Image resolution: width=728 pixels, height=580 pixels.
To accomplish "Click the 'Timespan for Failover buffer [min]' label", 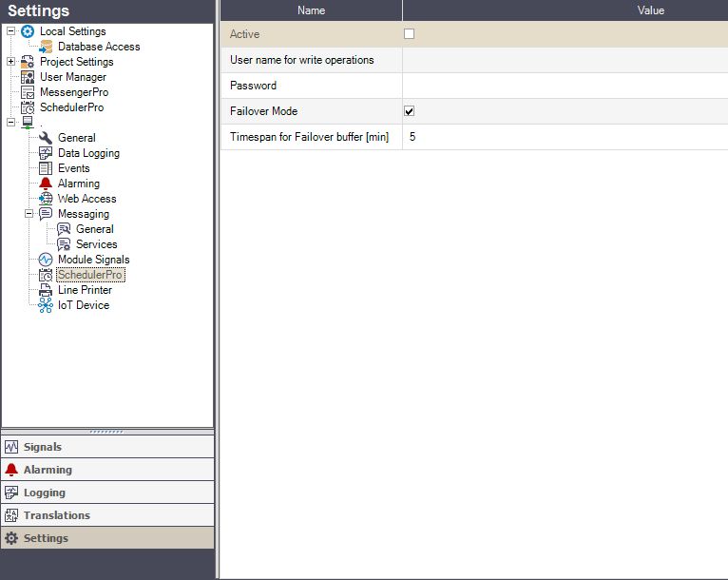I will pyautogui.click(x=309, y=137).
